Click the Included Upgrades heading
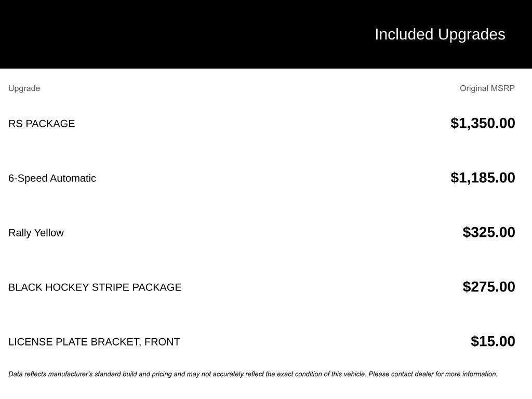 (x=440, y=35)
